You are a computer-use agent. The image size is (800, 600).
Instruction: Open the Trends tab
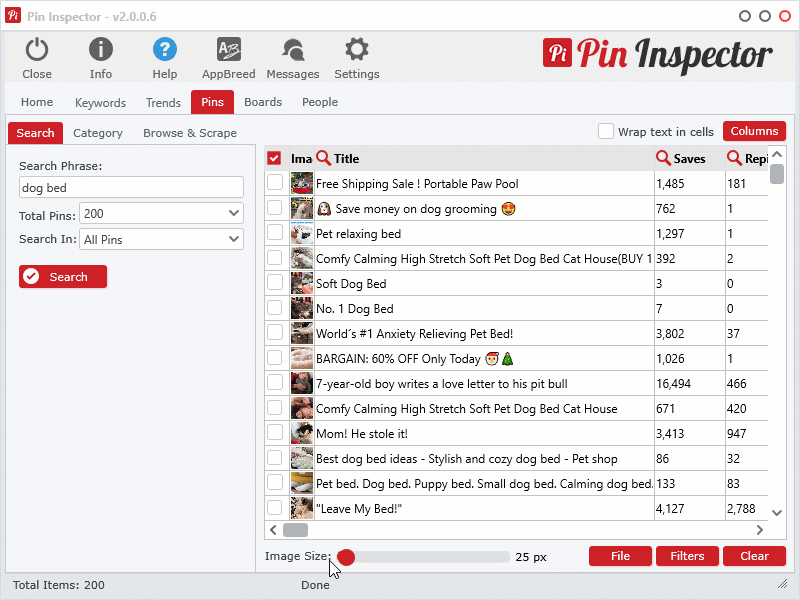(x=163, y=103)
